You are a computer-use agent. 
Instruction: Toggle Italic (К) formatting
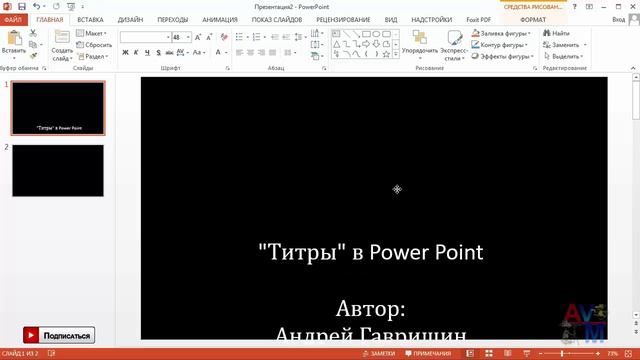[136, 53]
